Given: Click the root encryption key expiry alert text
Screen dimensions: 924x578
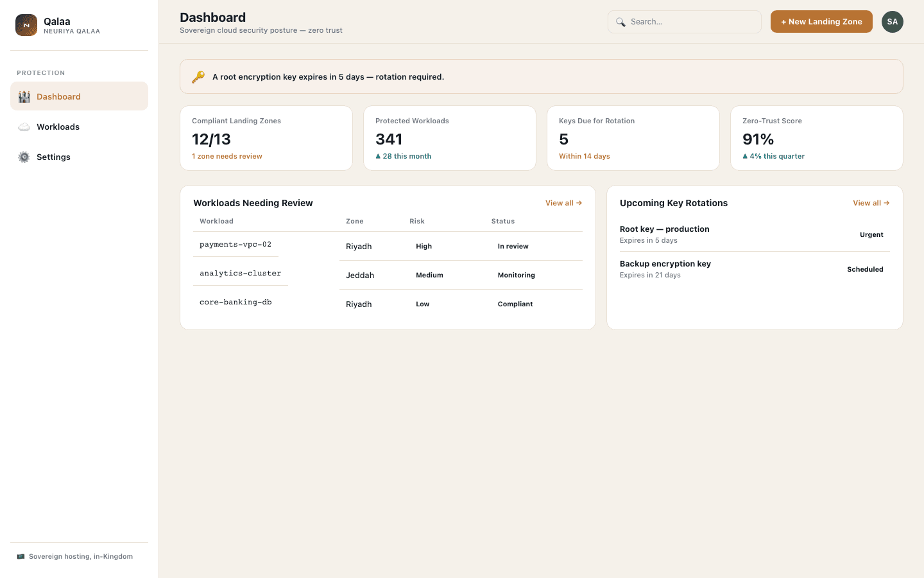Looking at the screenshot, I should coord(328,76).
